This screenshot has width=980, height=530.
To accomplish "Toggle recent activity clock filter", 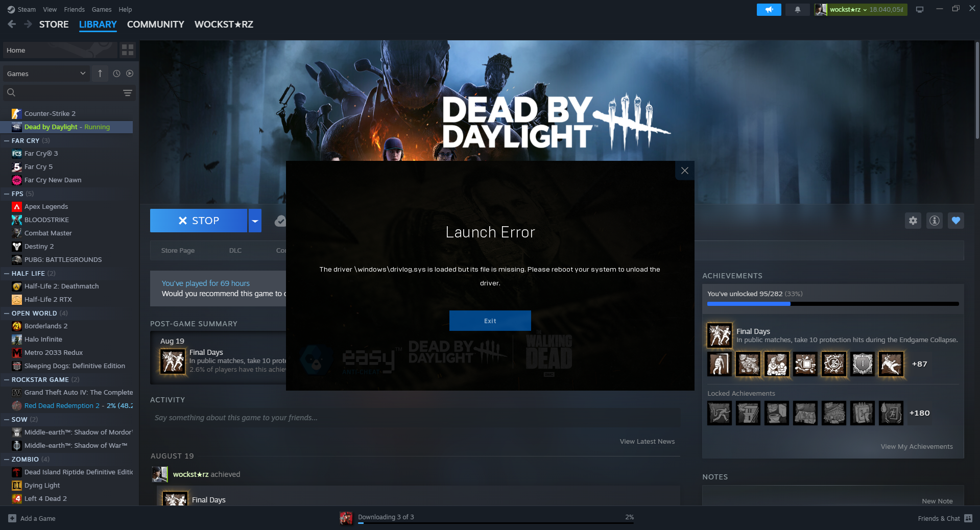I will [116, 74].
